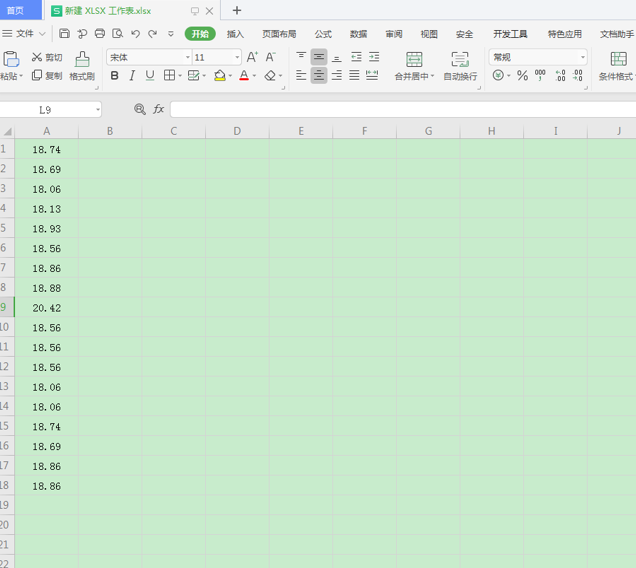This screenshot has width=636, height=568.
Task: Click the percent style icon
Action: (x=522, y=75)
